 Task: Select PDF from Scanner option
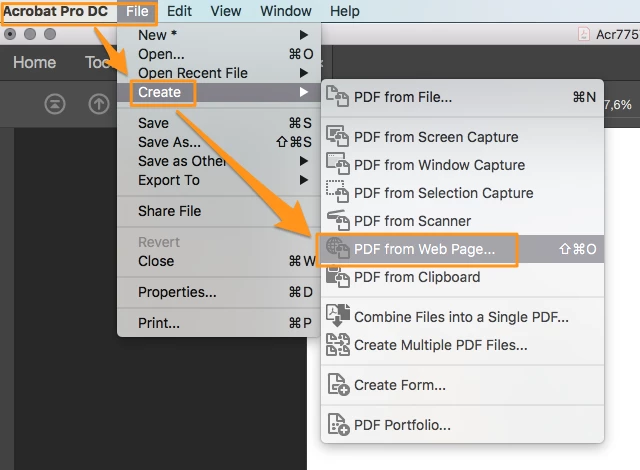tap(462, 221)
